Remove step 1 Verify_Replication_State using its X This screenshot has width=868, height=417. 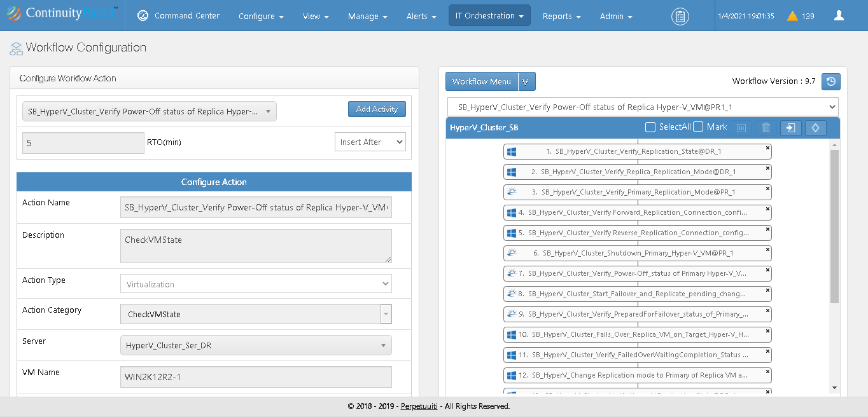pos(767,147)
